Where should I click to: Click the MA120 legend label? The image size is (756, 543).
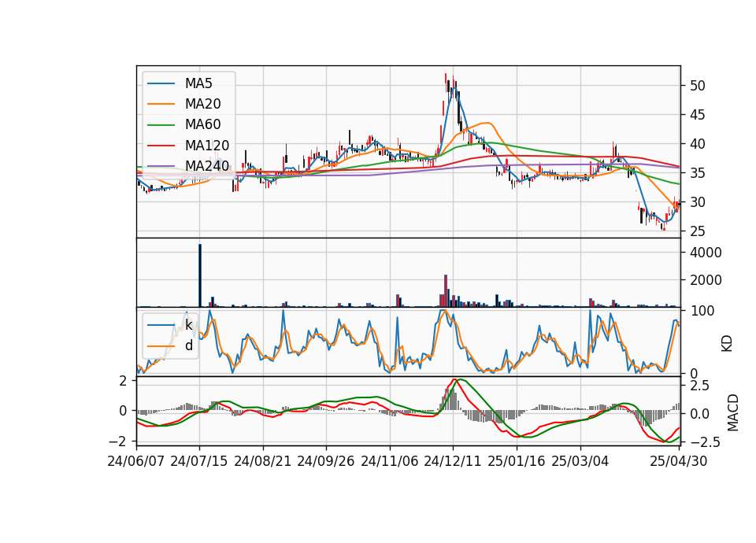click(x=207, y=146)
